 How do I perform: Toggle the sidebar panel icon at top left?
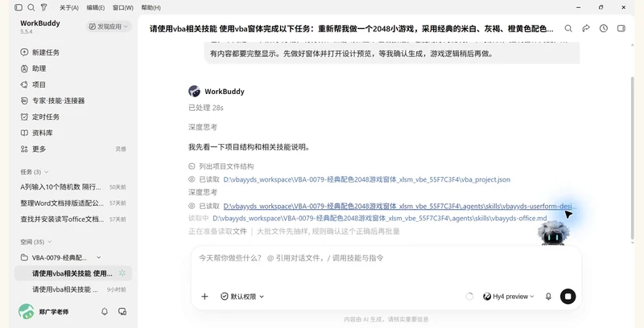tap(19, 7)
